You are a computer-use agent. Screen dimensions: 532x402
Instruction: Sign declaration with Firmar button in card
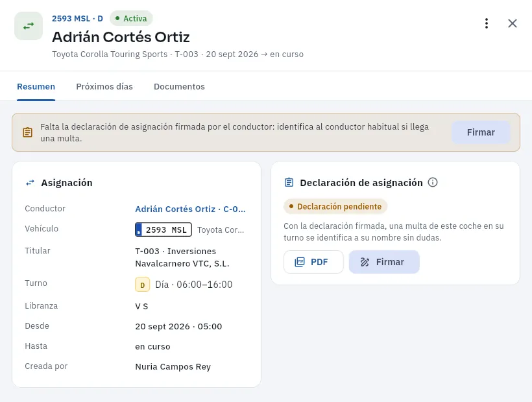pos(384,262)
